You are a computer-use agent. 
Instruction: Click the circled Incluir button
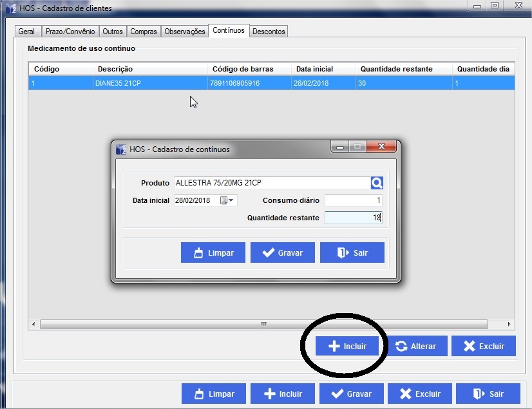pyautogui.click(x=347, y=346)
